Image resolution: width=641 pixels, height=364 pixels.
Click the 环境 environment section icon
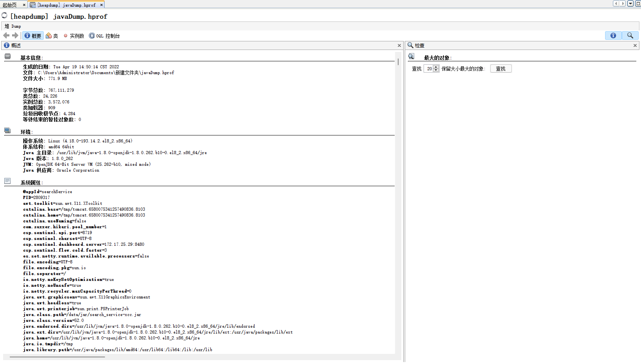pyautogui.click(x=7, y=130)
